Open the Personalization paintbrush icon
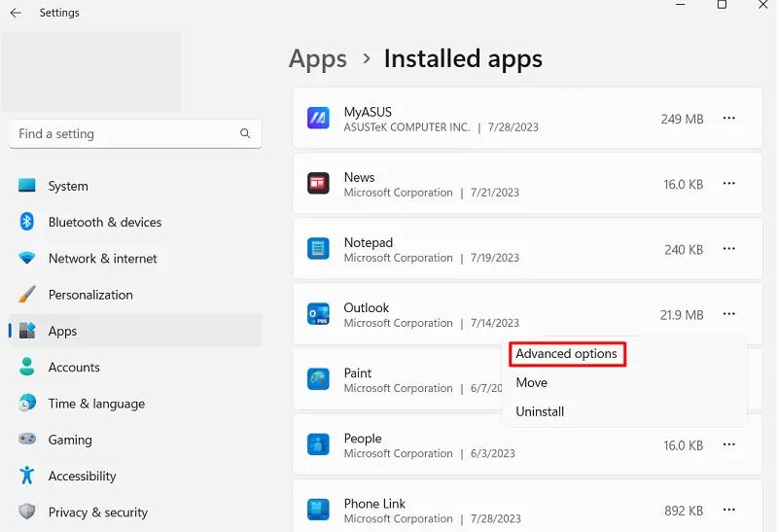Screen dimensions: 779x532 [x=27, y=294]
